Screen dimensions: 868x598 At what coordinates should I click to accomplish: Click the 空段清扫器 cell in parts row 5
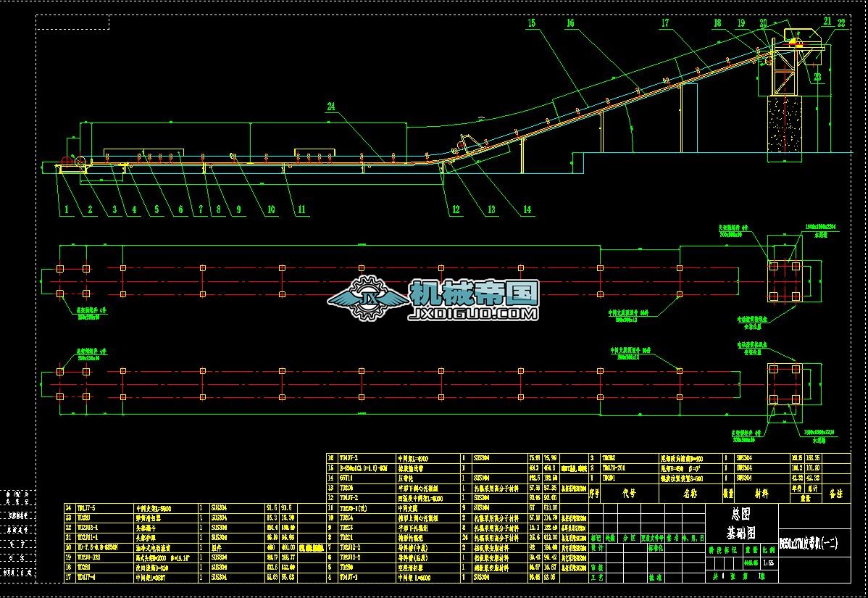tap(410, 568)
